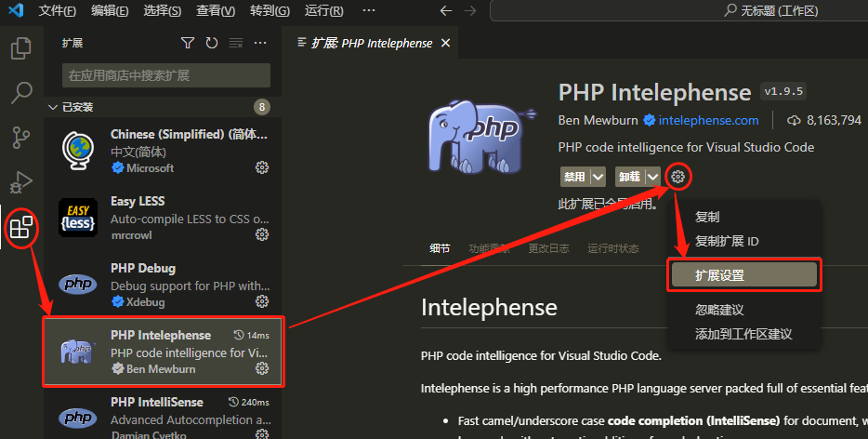Focus the extension marketplace search box
Screen dimensions: 868x439
pyautogui.click(x=166, y=75)
